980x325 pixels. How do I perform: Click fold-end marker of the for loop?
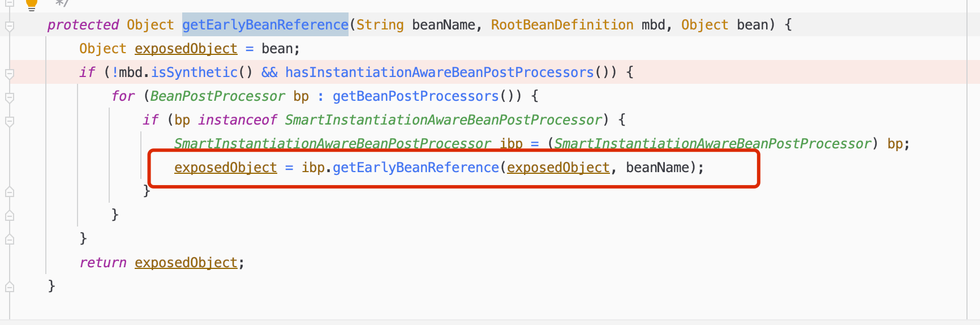pos(10,216)
